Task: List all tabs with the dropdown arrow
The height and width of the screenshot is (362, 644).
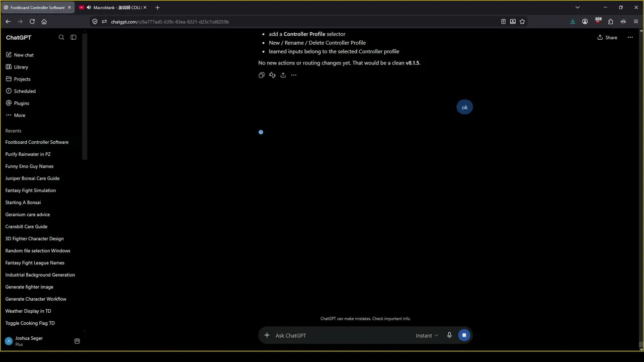Action: click(x=578, y=8)
